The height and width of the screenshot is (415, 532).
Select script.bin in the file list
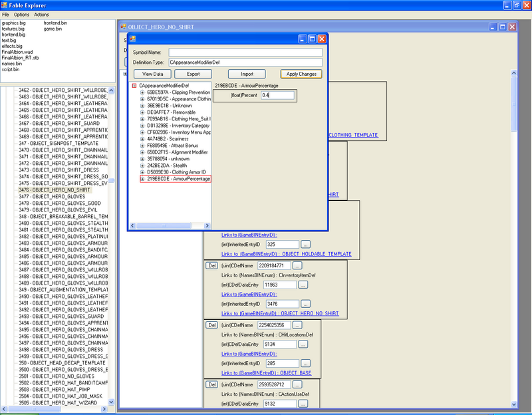tap(11, 69)
